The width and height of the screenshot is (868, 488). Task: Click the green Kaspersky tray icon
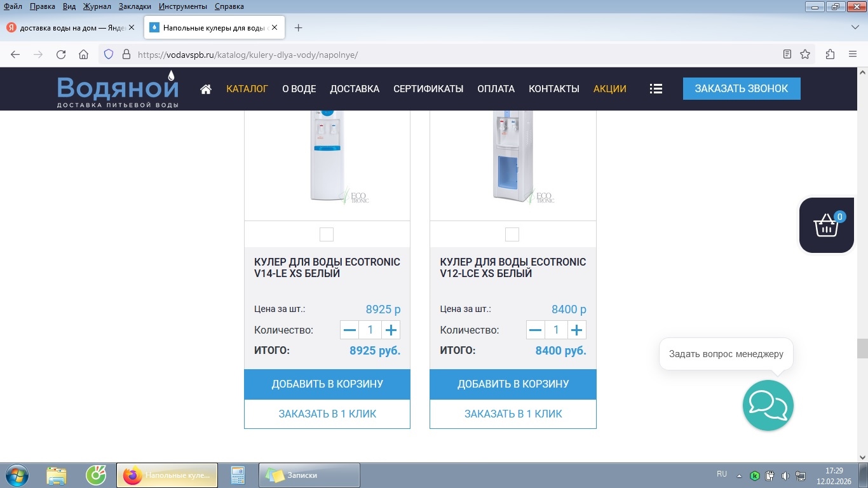pos(755,475)
